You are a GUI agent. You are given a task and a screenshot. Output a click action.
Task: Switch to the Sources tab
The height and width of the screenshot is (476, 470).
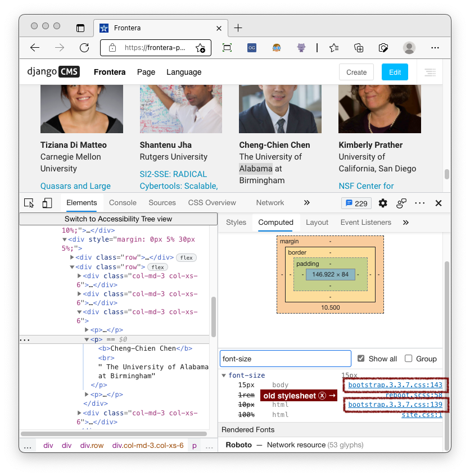(x=162, y=203)
